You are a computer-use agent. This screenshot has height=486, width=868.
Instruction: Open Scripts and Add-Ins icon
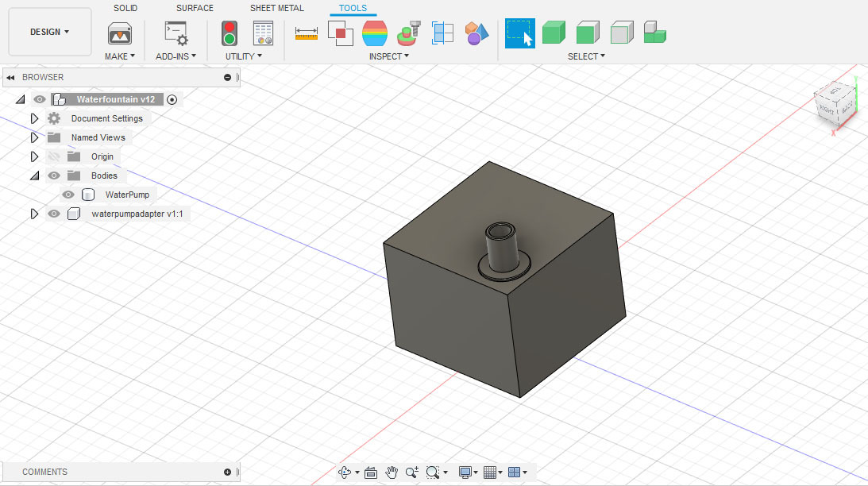tap(176, 34)
